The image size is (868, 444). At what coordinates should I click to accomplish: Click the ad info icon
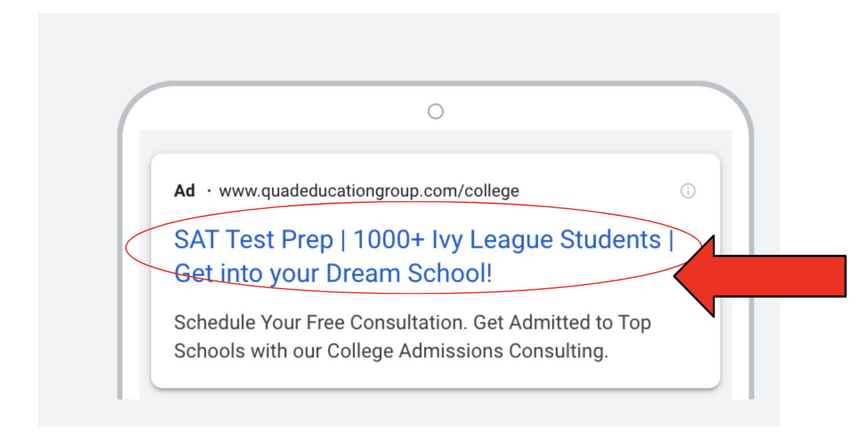point(688,191)
